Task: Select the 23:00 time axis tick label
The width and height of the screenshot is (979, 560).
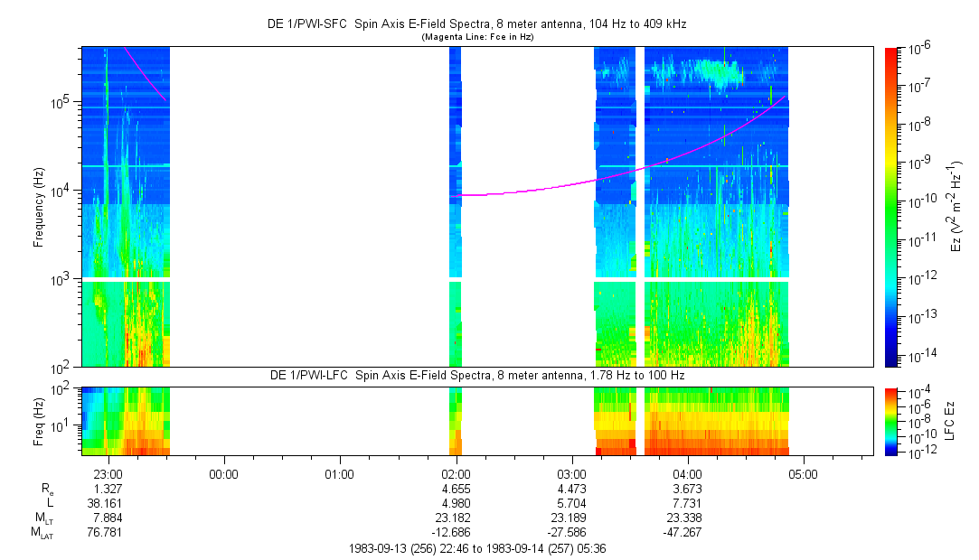Action: click(x=108, y=473)
